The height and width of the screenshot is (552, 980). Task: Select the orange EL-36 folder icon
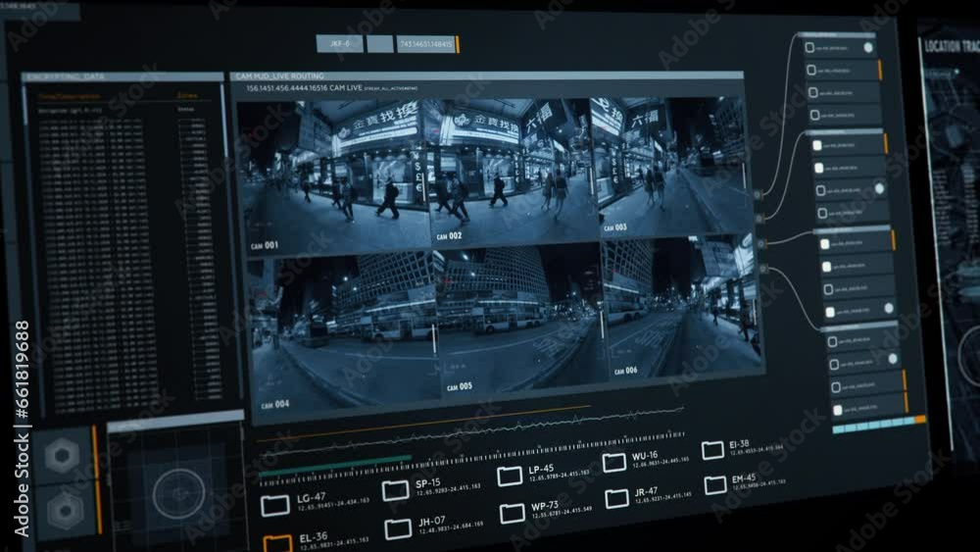point(277,543)
